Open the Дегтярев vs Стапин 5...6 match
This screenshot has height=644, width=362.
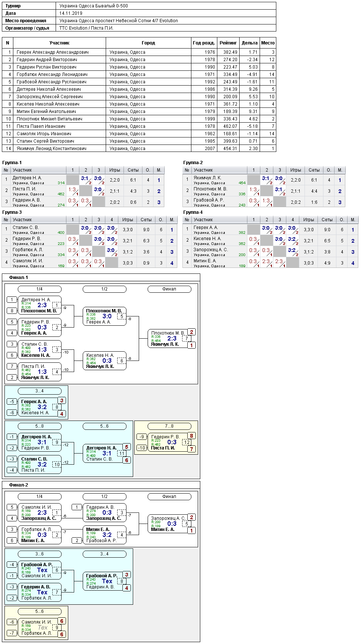(104, 454)
